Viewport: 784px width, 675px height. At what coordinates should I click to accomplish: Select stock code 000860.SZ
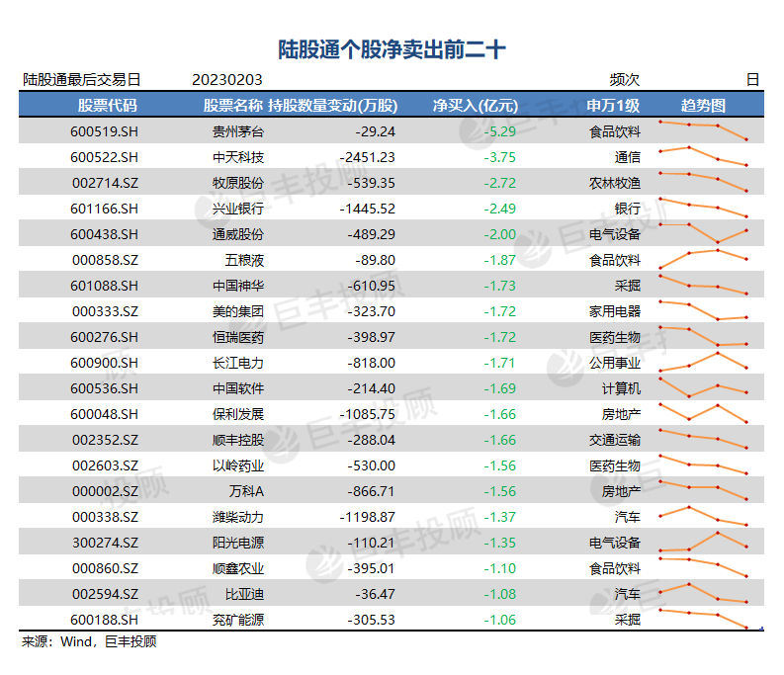tap(105, 569)
